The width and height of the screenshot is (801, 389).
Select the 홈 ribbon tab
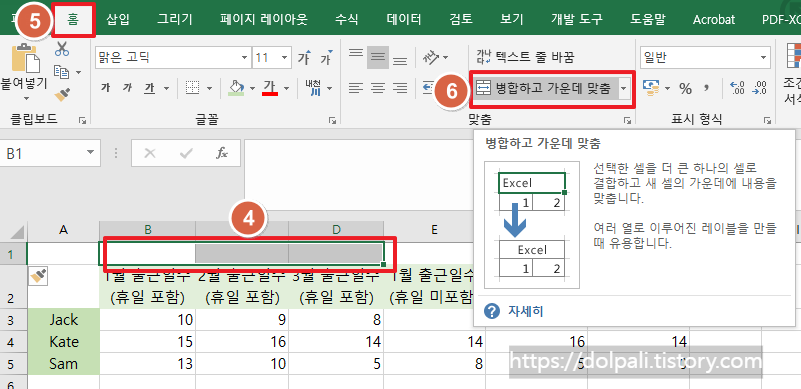(74, 19)
